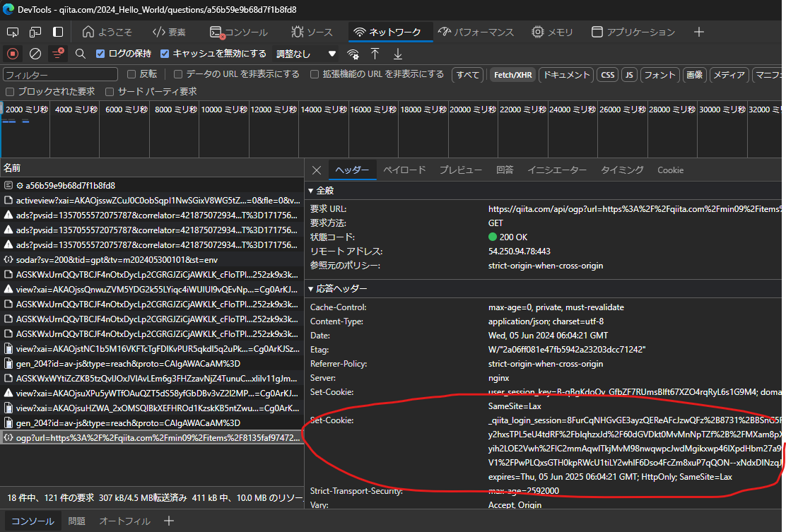
Task: Open the drawer コンソール tab
Action: (x=33, y=521)
